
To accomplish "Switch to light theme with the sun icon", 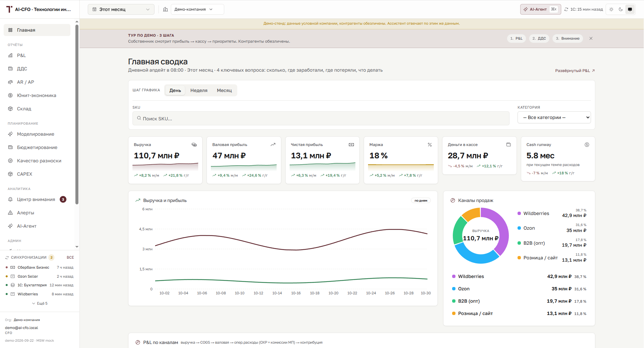I will (x=611, y=9).
